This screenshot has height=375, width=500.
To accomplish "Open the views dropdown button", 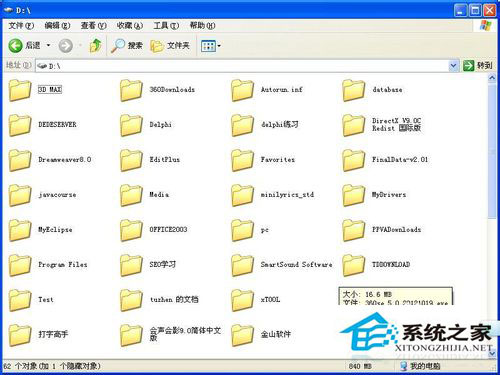I will [211, 46].
